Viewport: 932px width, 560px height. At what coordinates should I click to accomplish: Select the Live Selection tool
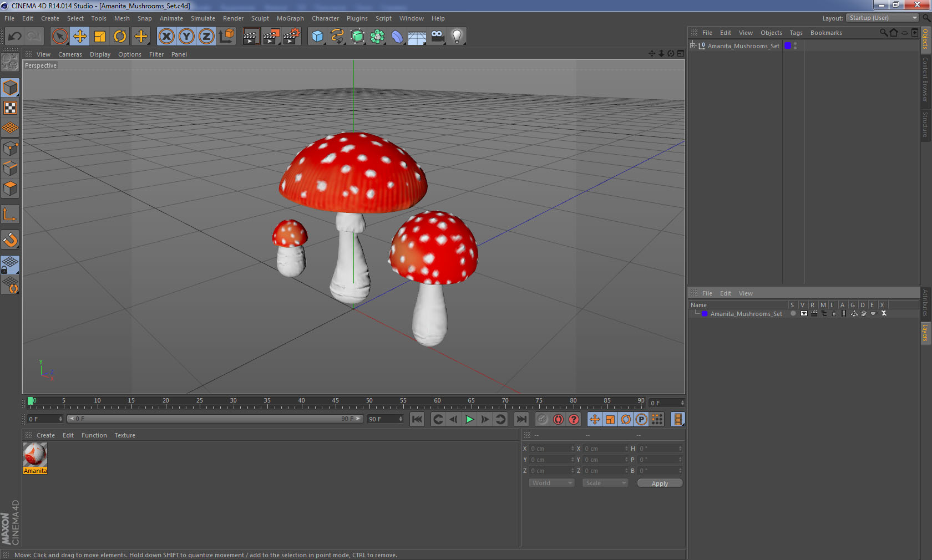click(x=59, y=37)
